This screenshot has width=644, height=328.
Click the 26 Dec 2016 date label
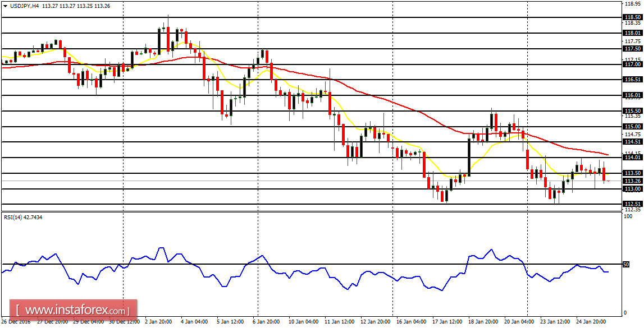pos(17,322)
